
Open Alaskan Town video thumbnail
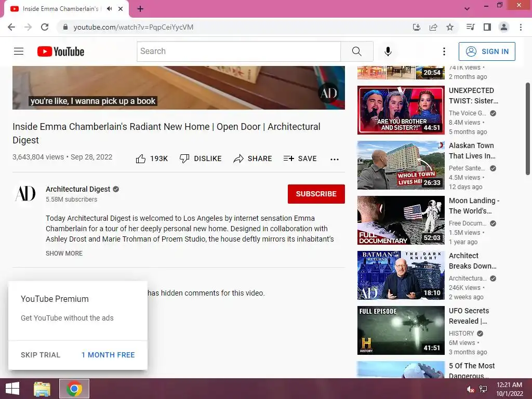pyautogui.click(x=401, y=165)
